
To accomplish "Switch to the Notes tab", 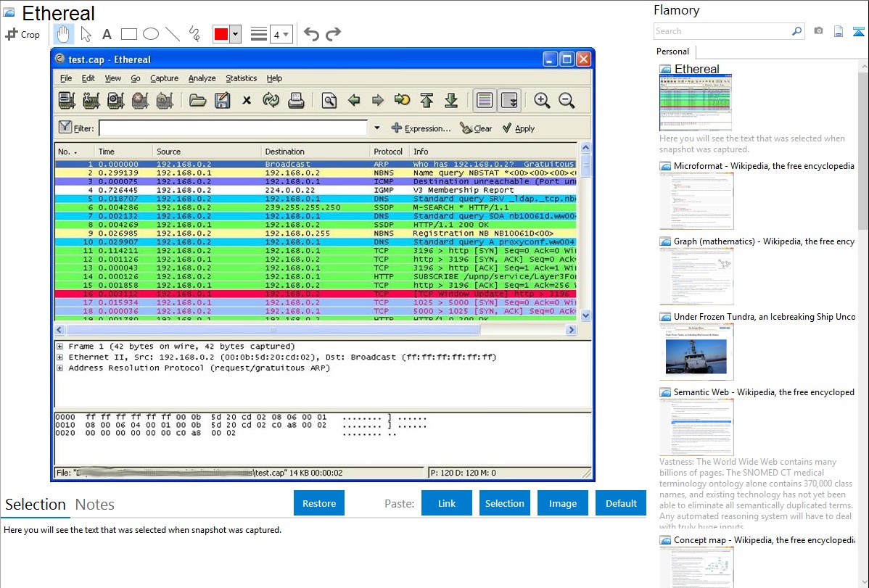I will coord(95,505).
